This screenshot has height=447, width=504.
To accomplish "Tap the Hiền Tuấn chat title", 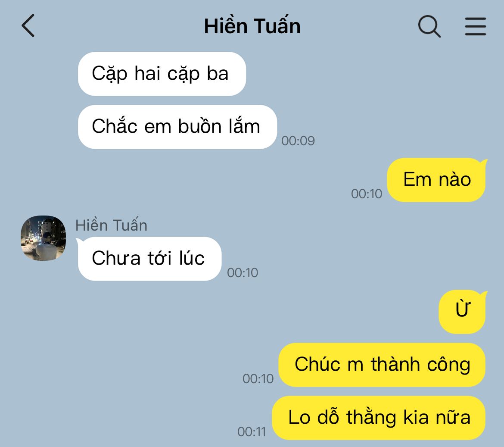I will click(252, 26).
